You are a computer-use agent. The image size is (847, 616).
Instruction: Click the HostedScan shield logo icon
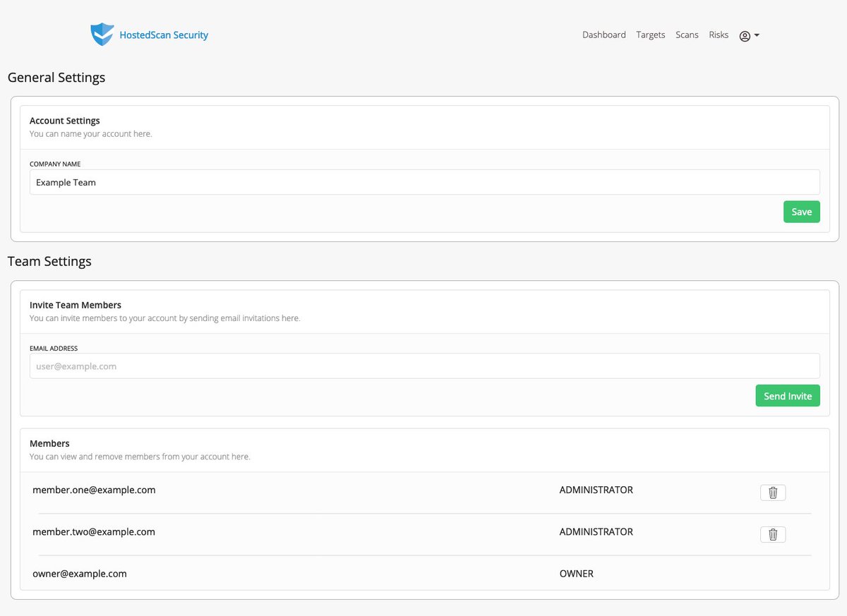(102, 35)
